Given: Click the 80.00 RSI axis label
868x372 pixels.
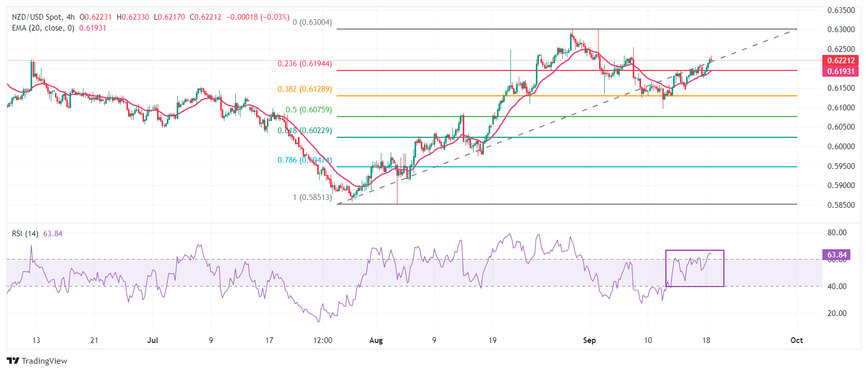Looking at the screenshot, I should pos(837,233).
